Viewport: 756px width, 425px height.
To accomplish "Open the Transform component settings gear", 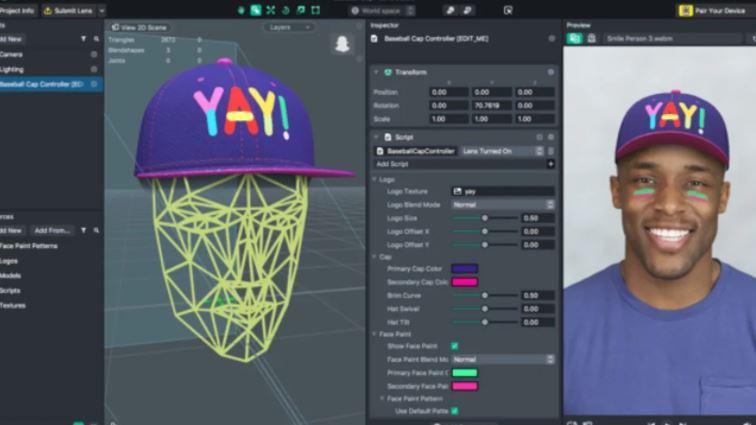I will [550, 72].
